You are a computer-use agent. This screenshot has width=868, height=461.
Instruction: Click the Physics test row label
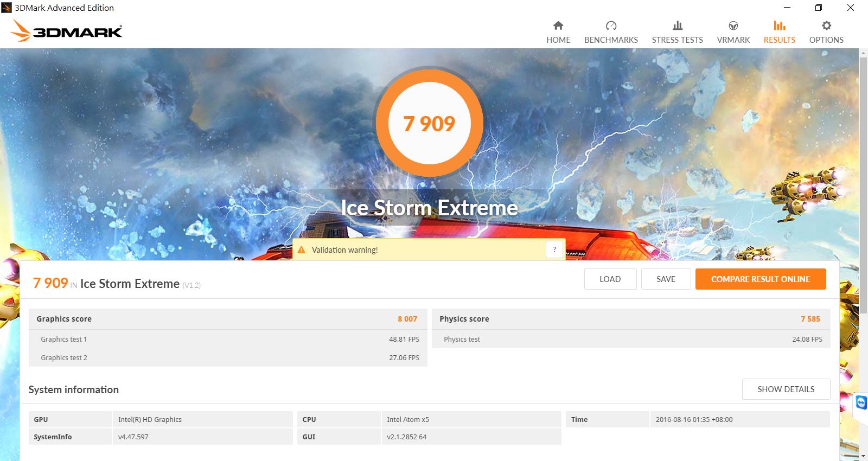point(462,339)
